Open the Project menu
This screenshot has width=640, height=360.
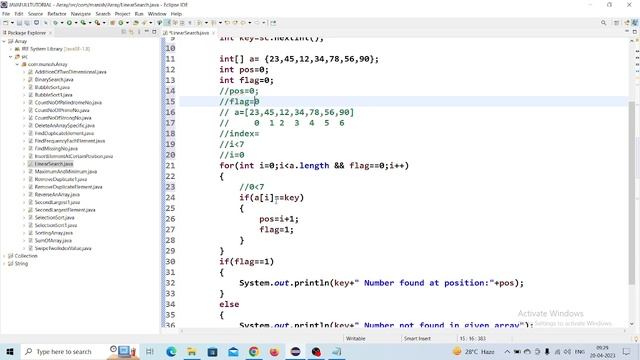(x=122, y=13)
